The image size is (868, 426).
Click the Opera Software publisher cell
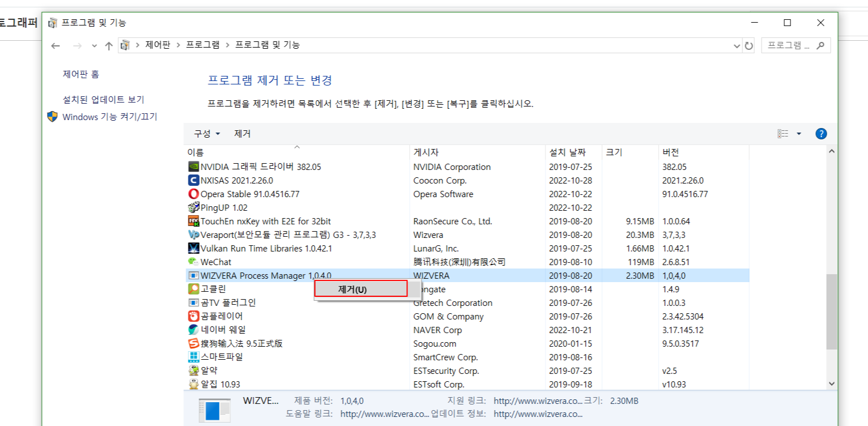[x=443, y=194]
